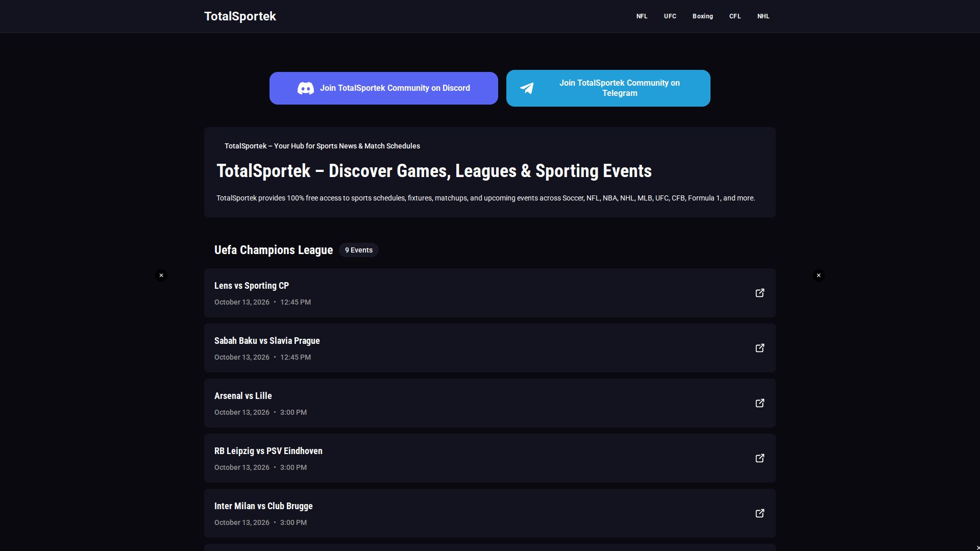
Task: Open external link for RB Leipzig vs PSV Eindhoven
Action: (760, 458)
